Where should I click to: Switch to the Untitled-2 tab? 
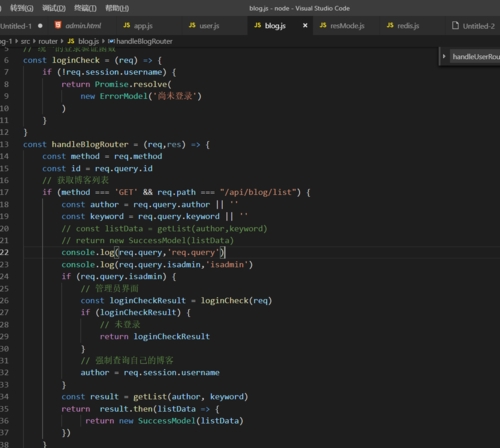coord(479,26)
